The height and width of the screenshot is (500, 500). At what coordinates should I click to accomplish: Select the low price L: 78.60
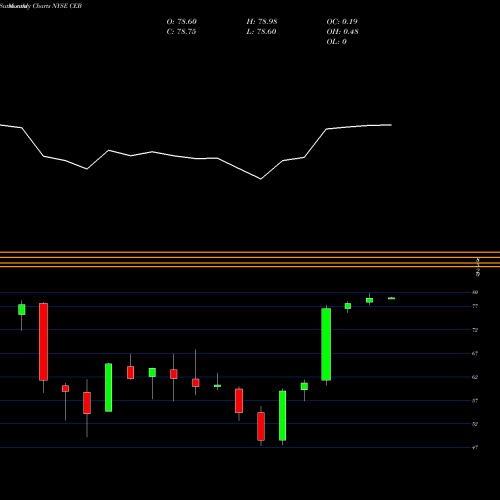(x=261, y=32)
